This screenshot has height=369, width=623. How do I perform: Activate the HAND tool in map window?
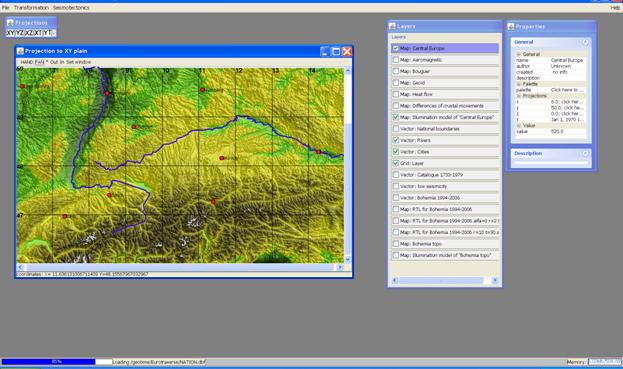pyautogui.click(x=27, y=62)
